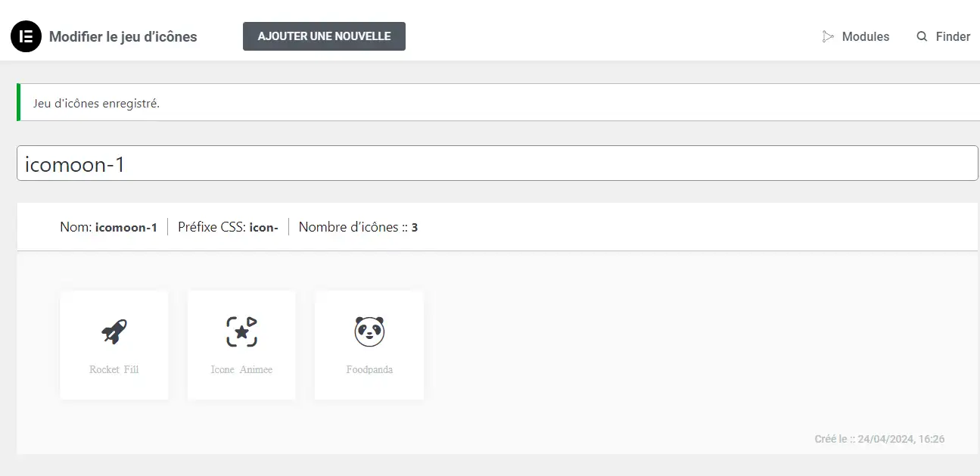Click the 'Préfixe CSS: icon-' label
The image size is (980, 476).
[x=229, y=226]
